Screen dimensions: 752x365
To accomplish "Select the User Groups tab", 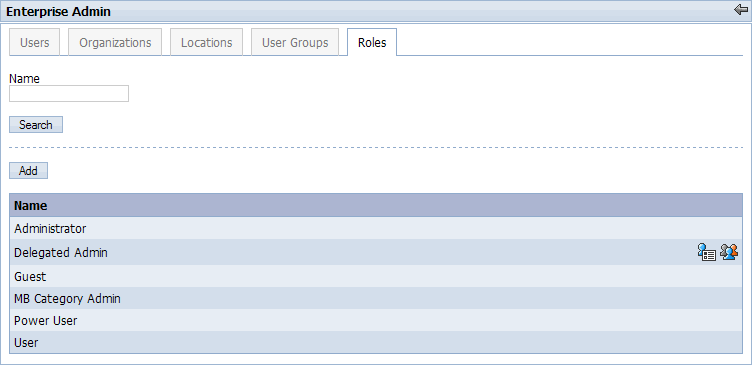I will coord(295,42).
